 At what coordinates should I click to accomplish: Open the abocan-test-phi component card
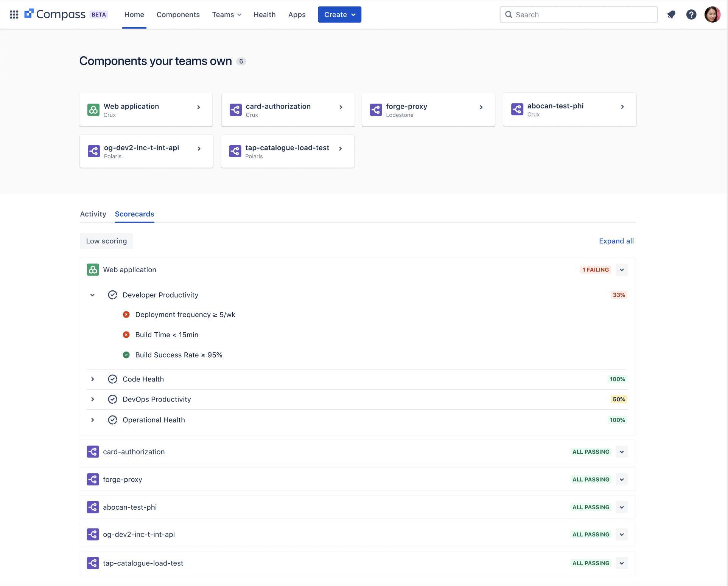pos(569,109)
